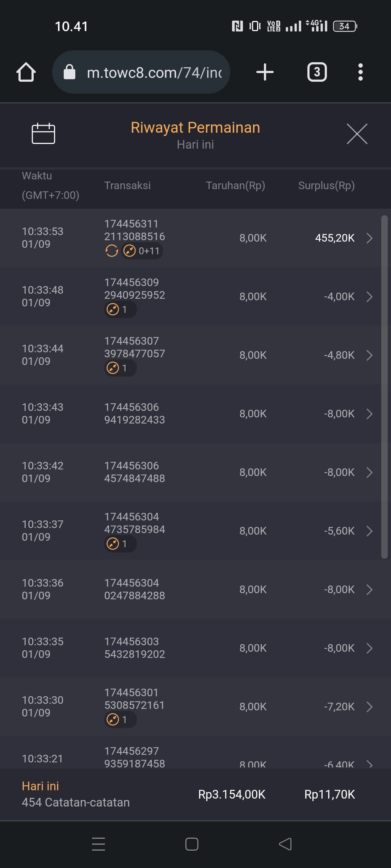Expand the -4,80K surplus transaction row
Screen dimensions: 391x868
click(x=369, y=355)
